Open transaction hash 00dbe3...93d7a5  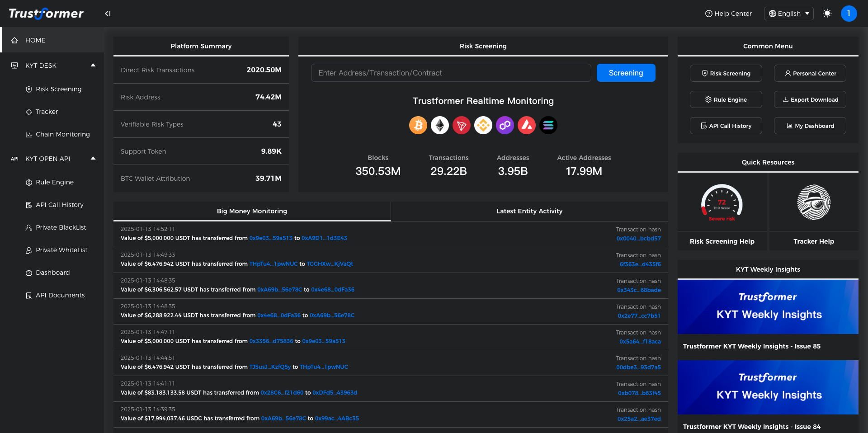click(638, 367)
